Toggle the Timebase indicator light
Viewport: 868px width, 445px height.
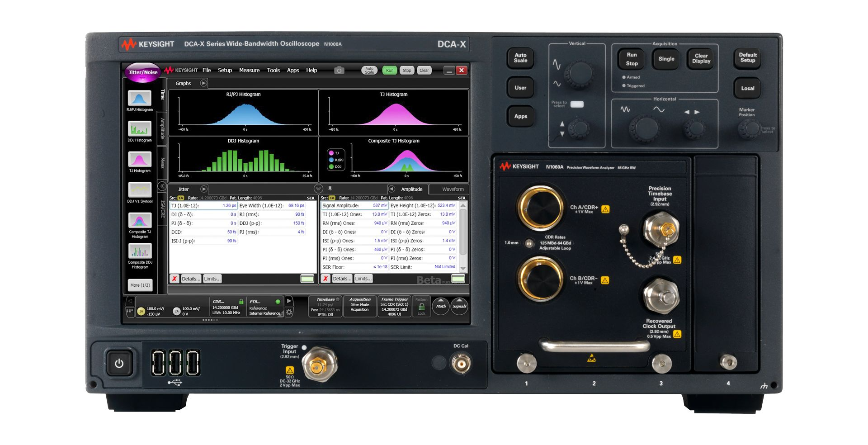pyautogui.click(x=337, y=299)
